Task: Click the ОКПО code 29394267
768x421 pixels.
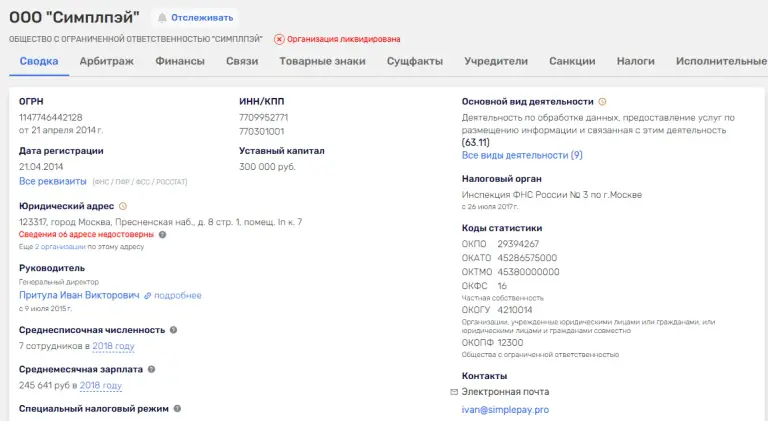Action: [x=518, y=244]
